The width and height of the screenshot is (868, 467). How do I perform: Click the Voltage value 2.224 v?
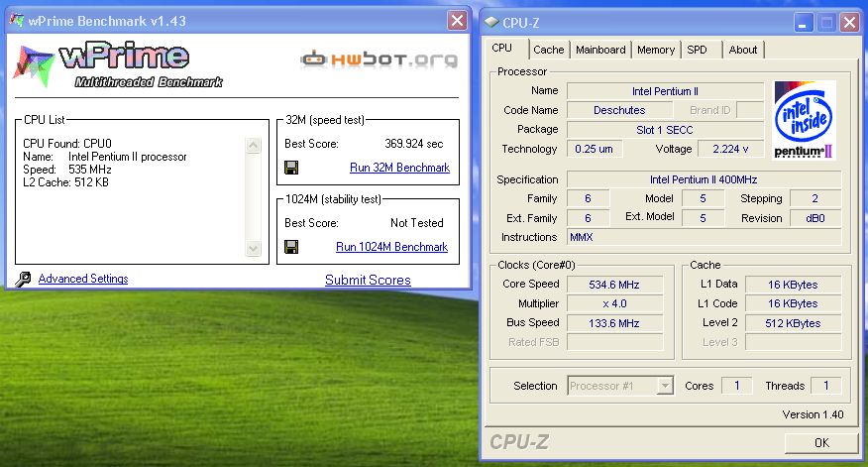click(x=730, y=149)
